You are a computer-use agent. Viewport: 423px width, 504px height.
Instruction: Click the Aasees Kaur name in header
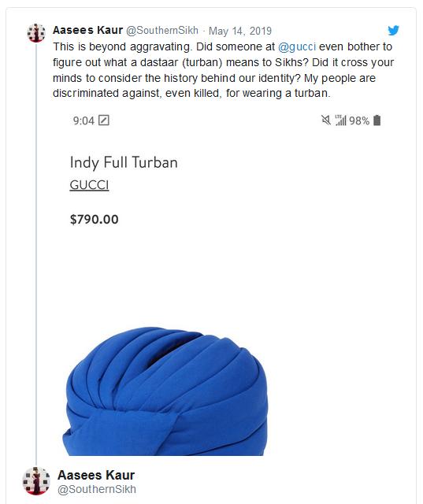point(87,30)
